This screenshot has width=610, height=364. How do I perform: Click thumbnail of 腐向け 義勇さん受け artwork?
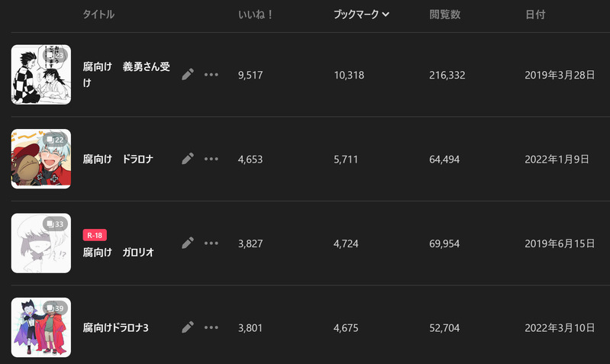pos(41,75)
